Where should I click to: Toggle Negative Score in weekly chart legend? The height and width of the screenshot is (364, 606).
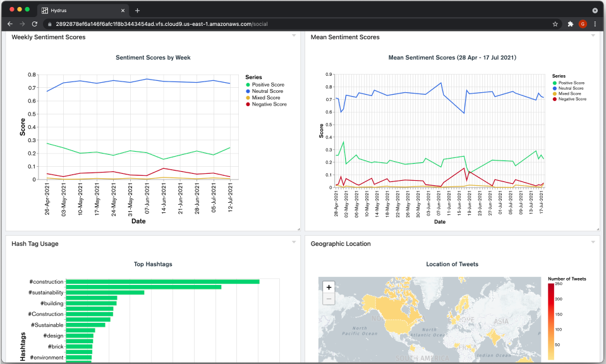pyautogui.click(x=266, y=104)
